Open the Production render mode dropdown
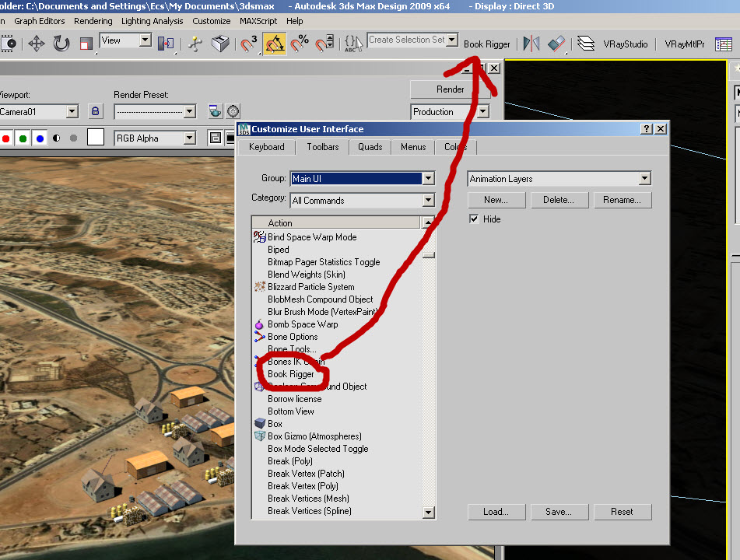Image resolution: width=740 pixels, height=560 pixels. (482, 112)
